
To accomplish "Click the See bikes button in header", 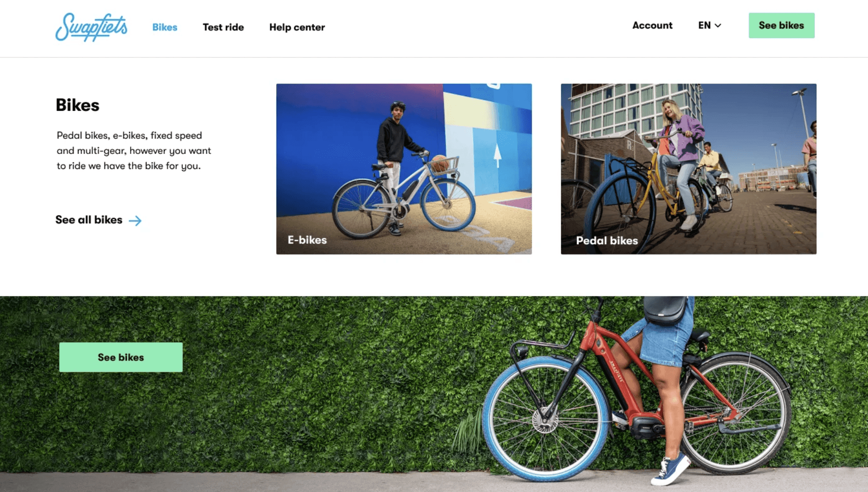I will pyautogui.click(x=781, y=25).
